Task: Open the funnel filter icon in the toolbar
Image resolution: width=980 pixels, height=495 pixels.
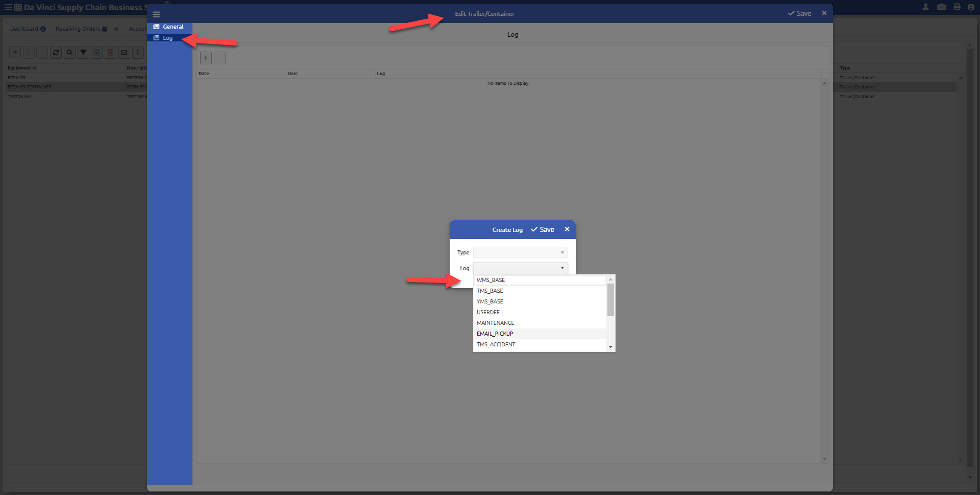Action: pos(83,52)
